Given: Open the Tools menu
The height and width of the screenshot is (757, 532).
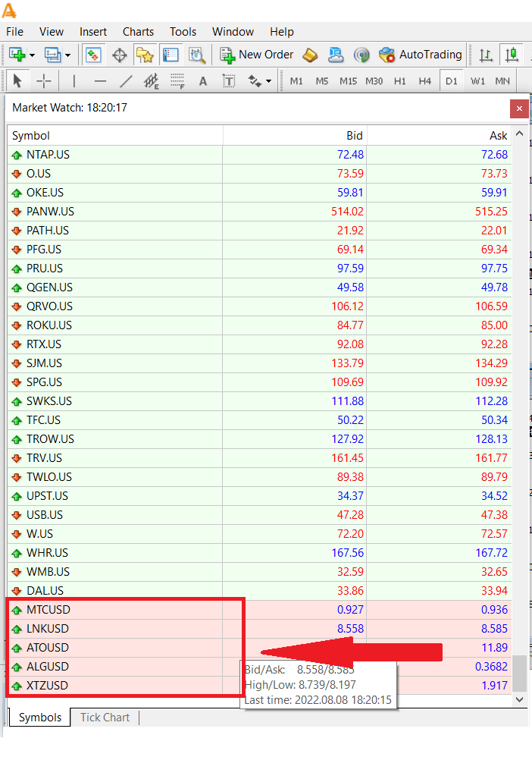Looking at the screenshot, I should click(x=183, y=32).
